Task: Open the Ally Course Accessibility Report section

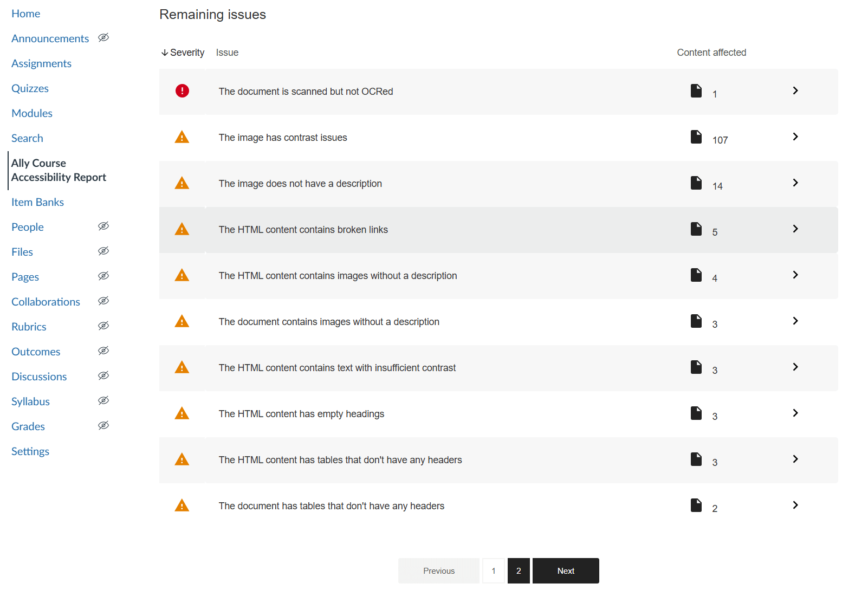Action: point(59,170)
